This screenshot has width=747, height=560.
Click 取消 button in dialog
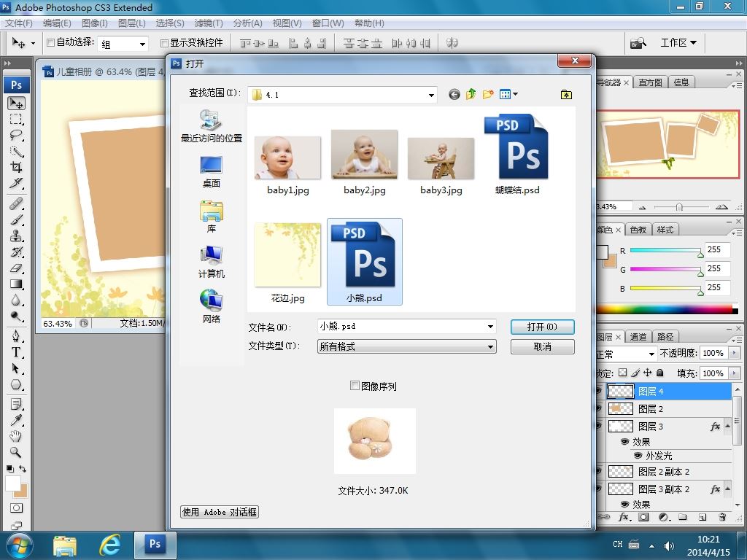[x=542, y=346]
